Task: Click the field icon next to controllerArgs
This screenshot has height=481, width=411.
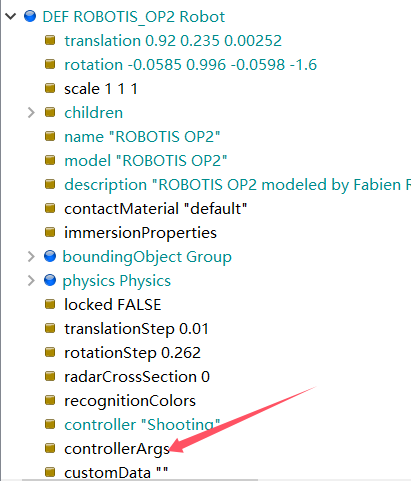Action: pos(50,448)
